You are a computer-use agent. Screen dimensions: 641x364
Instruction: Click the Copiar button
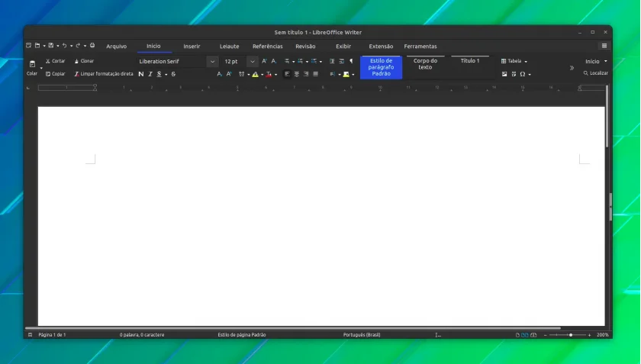55,74
